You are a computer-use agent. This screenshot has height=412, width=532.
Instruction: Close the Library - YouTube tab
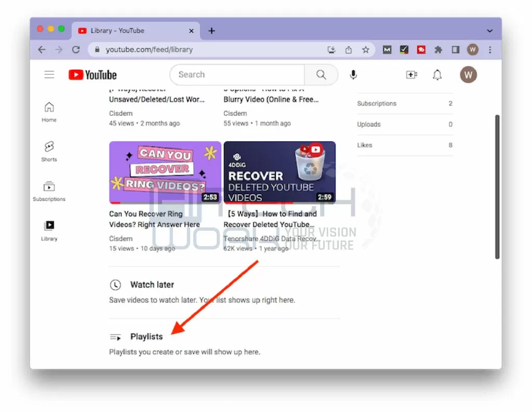pos(191,31)
